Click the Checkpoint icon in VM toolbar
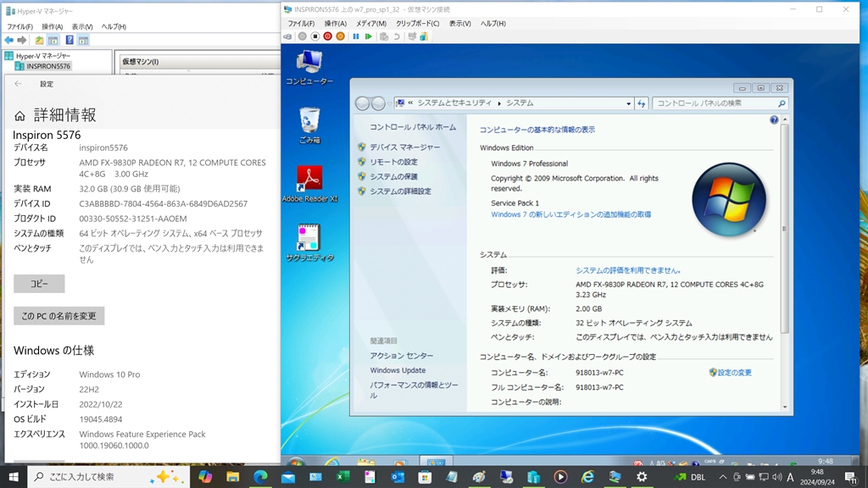The image size is (868, 488). click(x=384, y=36)
